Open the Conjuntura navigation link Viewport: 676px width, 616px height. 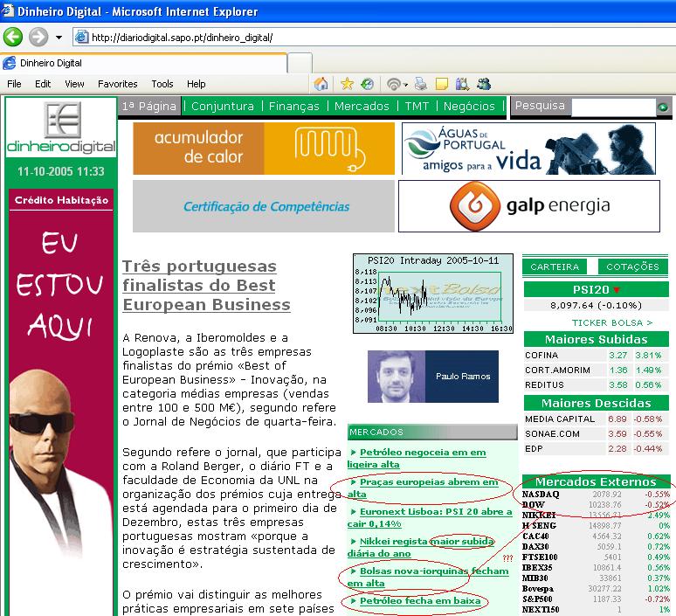[x=223, y=106]
